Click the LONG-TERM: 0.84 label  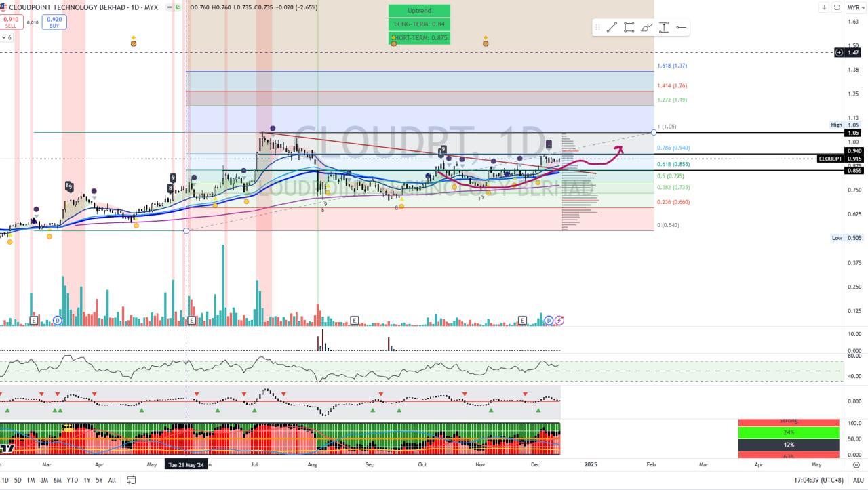coord(419,24)
